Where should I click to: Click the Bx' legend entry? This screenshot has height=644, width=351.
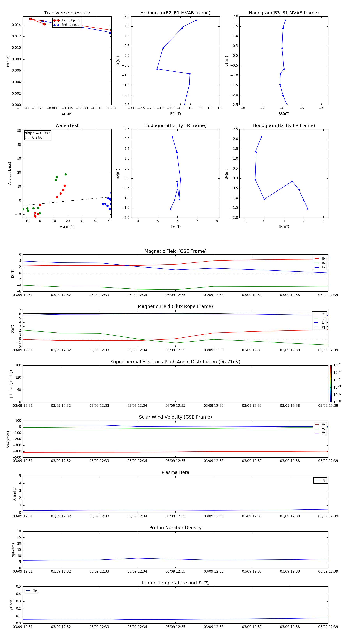click(320, 314)
